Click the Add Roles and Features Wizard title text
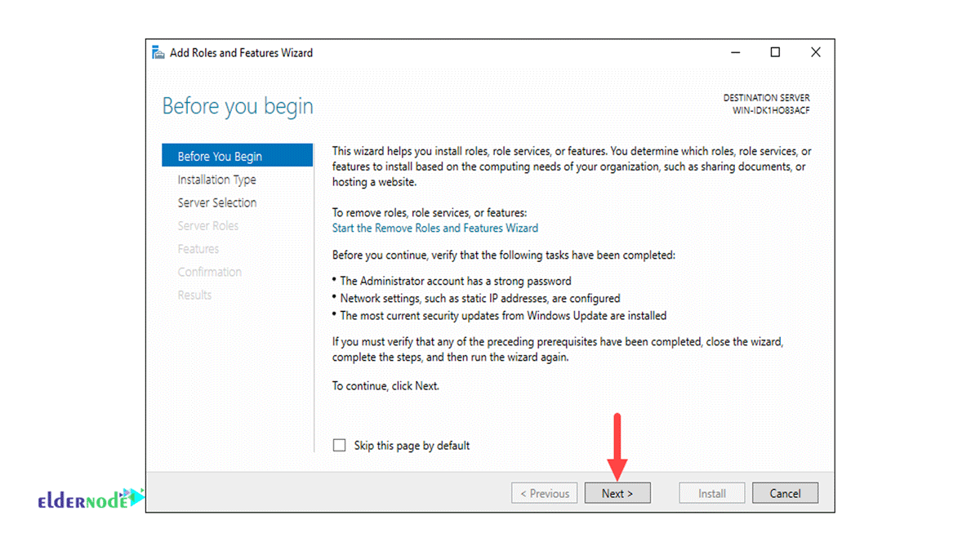 click(x=241, y=53)
